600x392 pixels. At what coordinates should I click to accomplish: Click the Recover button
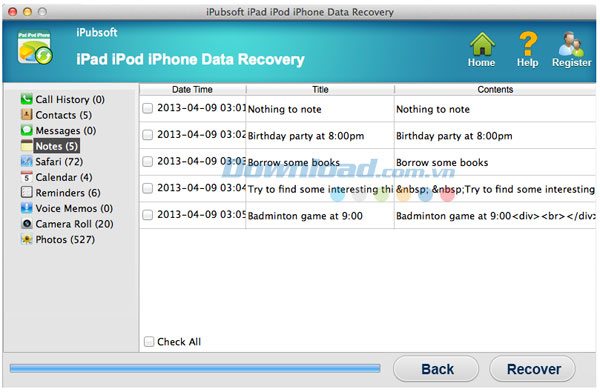[532, 369]
